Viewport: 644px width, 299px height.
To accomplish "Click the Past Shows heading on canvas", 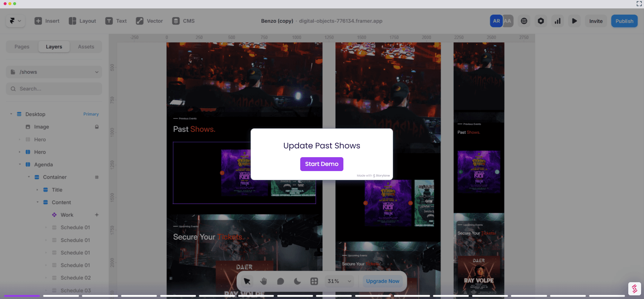I will 194,129.
